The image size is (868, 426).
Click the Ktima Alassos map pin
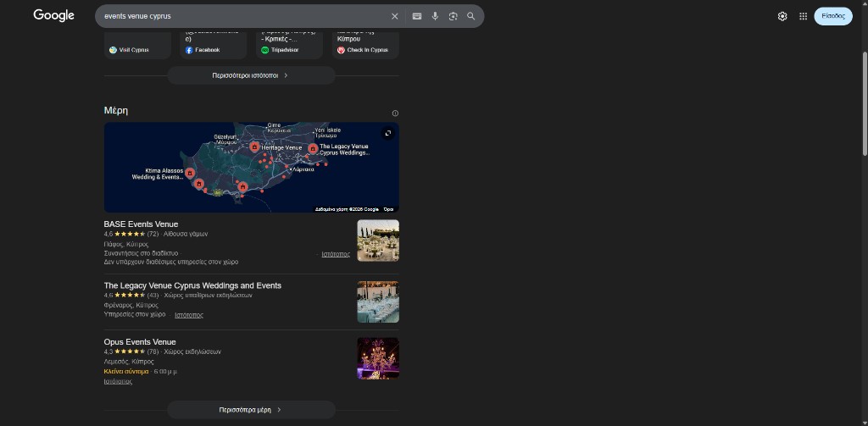pyautogui.click(x=189, y=173)
